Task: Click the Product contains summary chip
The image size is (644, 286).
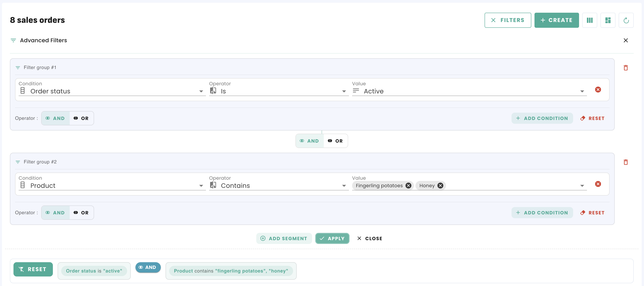Action: pos(231,271)
